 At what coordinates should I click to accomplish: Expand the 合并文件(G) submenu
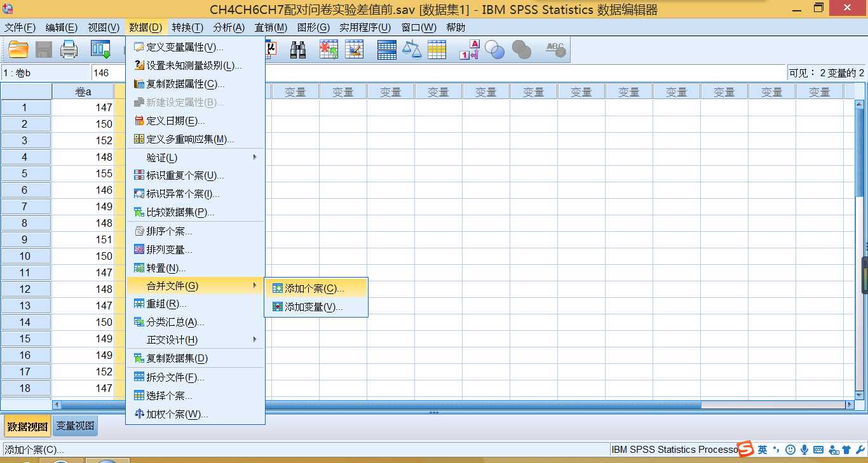tap(195, 286)
